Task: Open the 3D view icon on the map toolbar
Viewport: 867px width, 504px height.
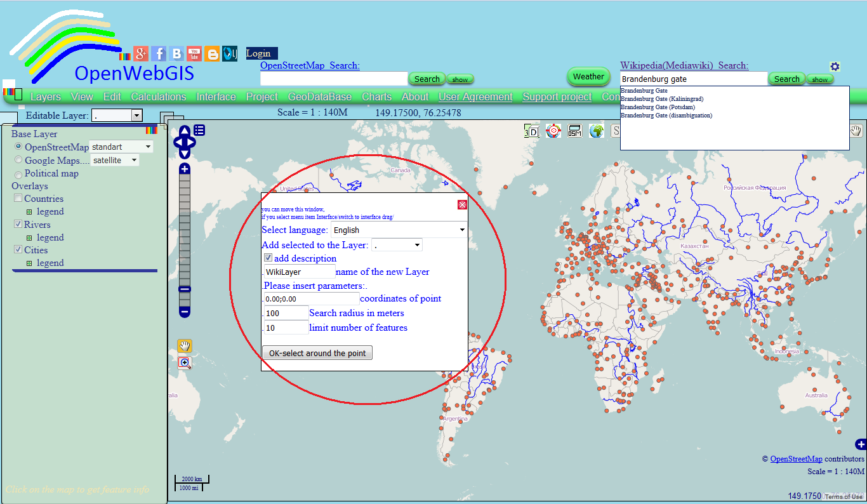Action: [532, 130]
